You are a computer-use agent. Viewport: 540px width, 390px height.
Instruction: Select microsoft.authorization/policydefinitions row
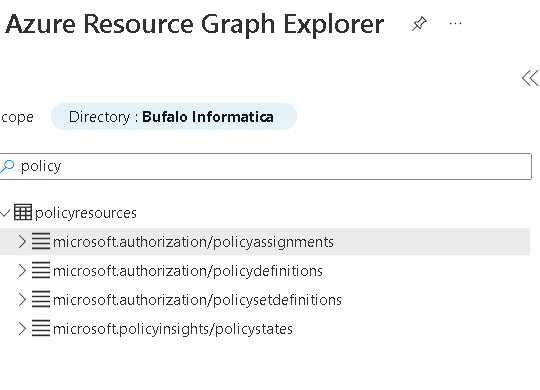pos(264,271)
